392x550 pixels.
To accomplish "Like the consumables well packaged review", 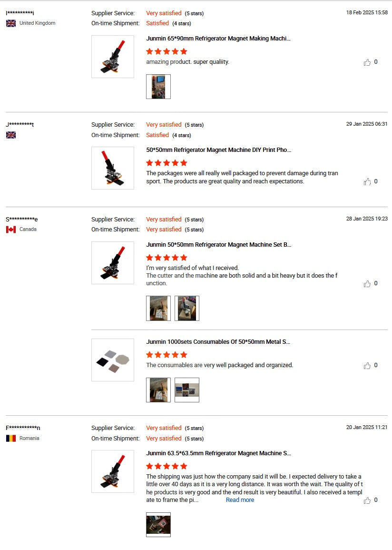I will coord(367,365).
